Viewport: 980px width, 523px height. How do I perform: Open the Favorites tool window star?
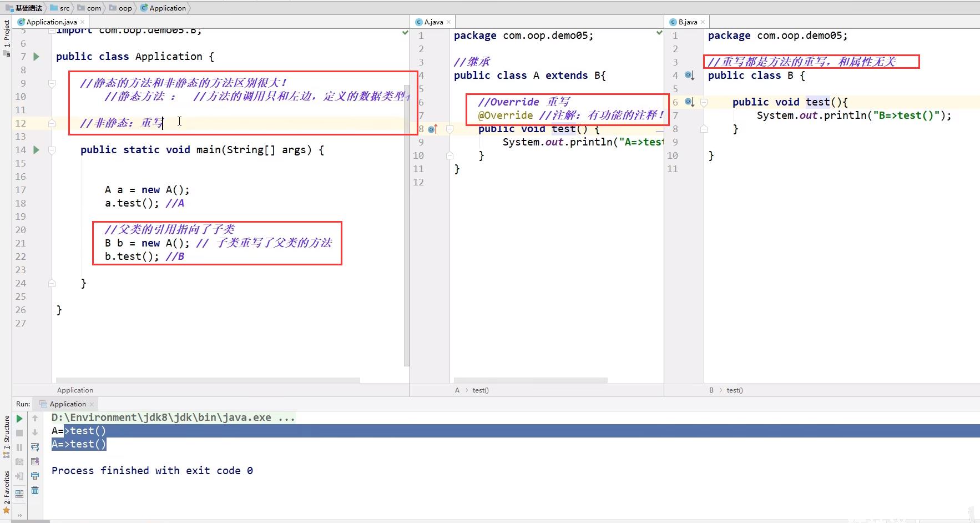(x=7, y=510)
